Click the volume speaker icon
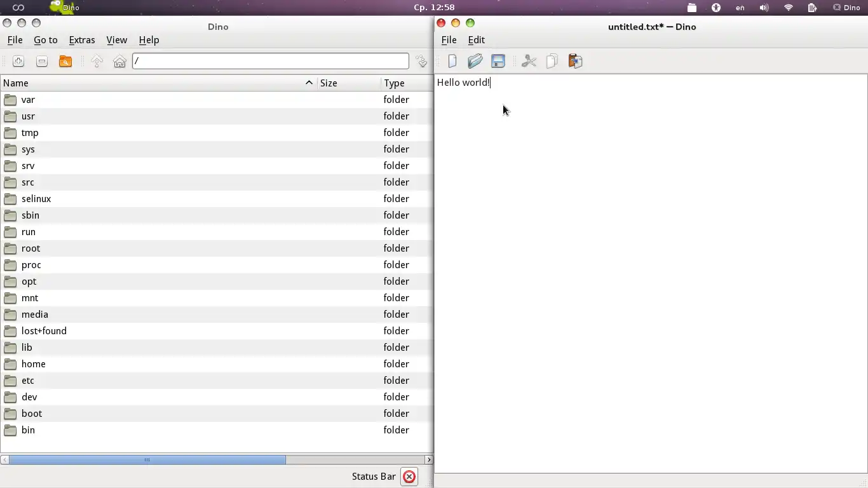Screen dimensions: 868x488 [764, 8]
